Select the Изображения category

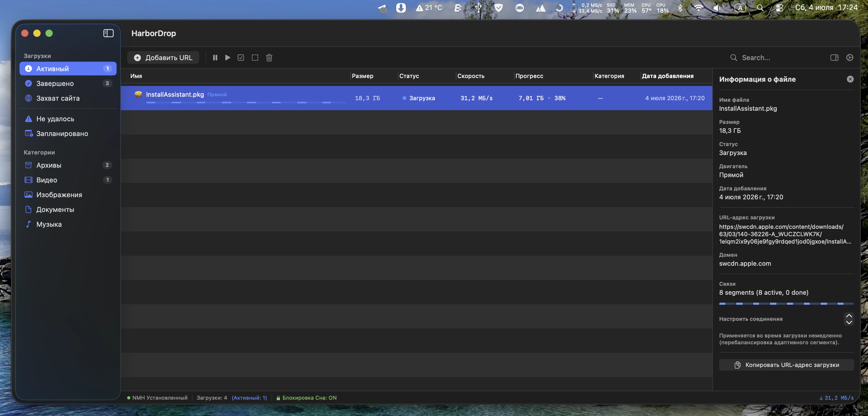point(68,195)
